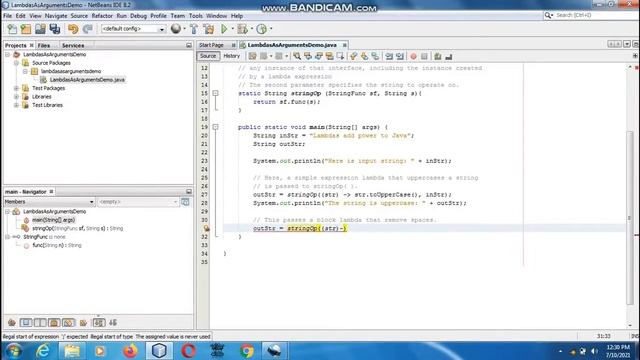640x360 pixels.
Task: Open Google Chrome from the taskbar
Action: (247, 351)
